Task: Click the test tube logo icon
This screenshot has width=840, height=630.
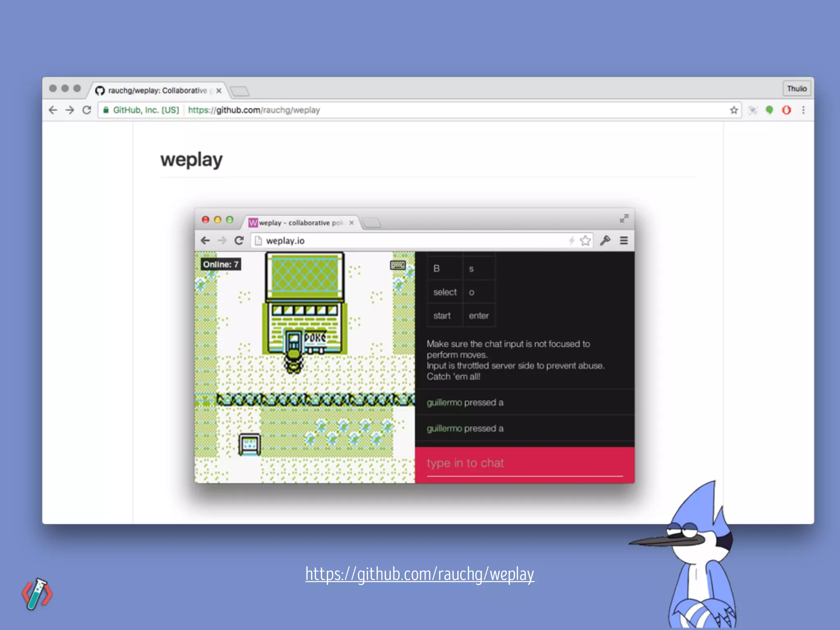Action: tap(37, 594)
